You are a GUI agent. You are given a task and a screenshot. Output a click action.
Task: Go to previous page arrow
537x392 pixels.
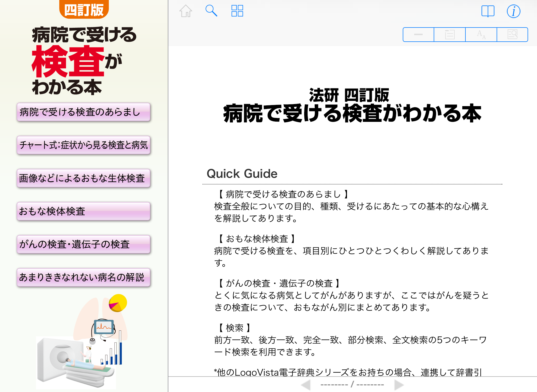[306, 385]
